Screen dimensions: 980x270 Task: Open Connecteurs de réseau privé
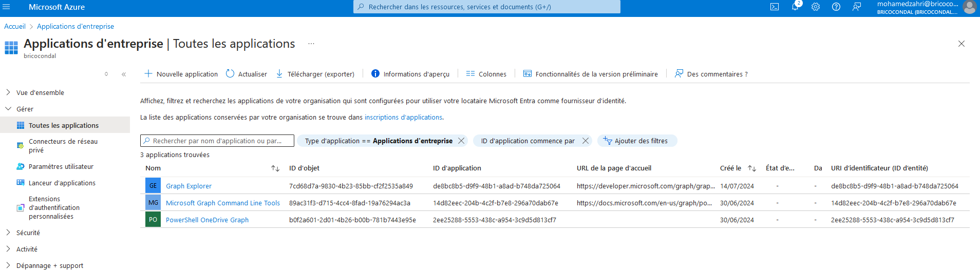click(63, 146)
